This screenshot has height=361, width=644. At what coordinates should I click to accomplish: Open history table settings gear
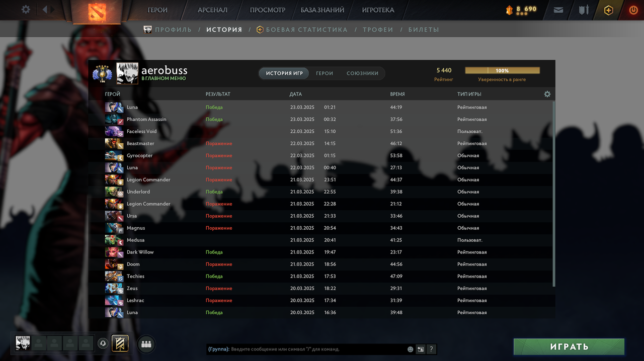547,94
